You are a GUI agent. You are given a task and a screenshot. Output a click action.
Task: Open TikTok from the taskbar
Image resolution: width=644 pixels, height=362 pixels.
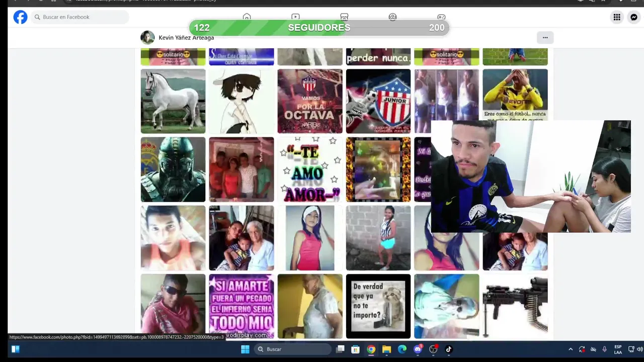point(448,349)
